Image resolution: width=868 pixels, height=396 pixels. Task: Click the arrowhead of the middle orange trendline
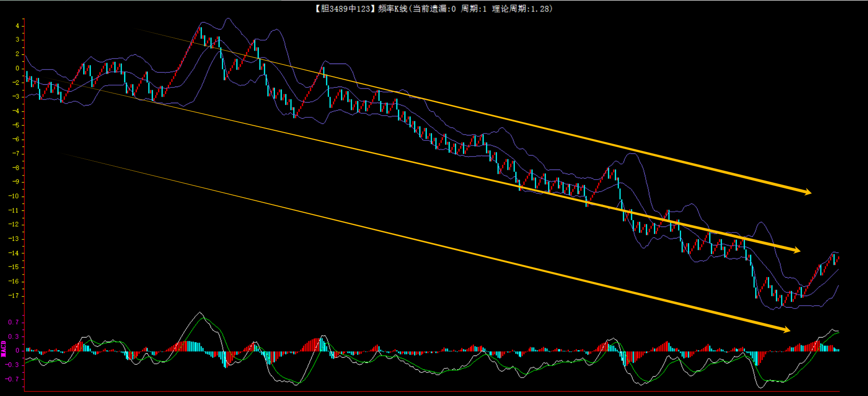[797, 250]
